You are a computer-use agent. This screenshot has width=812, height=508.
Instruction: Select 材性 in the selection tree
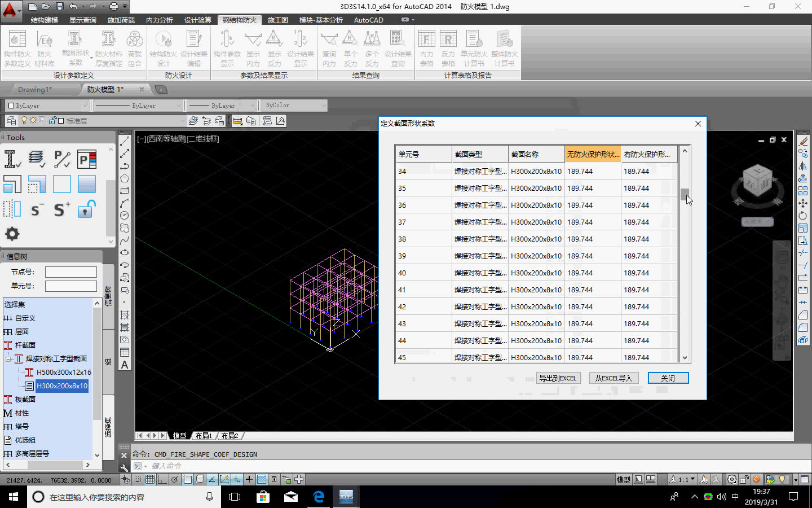tap(22, 413)
